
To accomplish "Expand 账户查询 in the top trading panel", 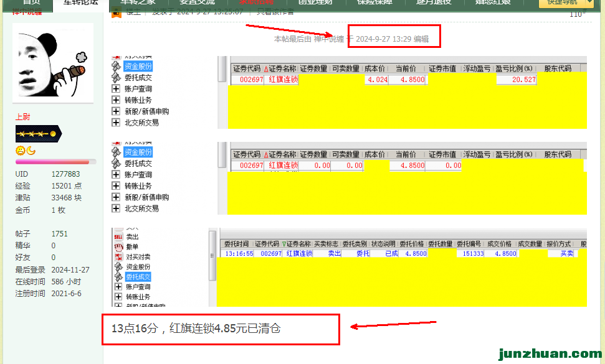I will (116, 88).
